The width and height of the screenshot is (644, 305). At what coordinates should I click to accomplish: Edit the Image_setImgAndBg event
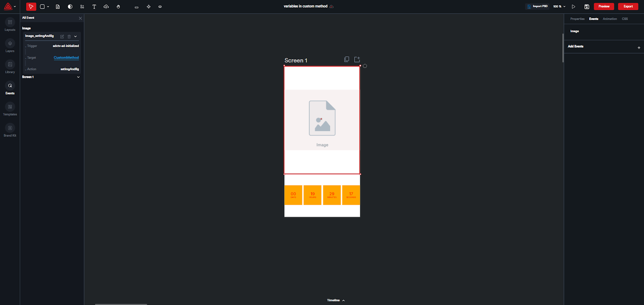click(x=62, y=37)
